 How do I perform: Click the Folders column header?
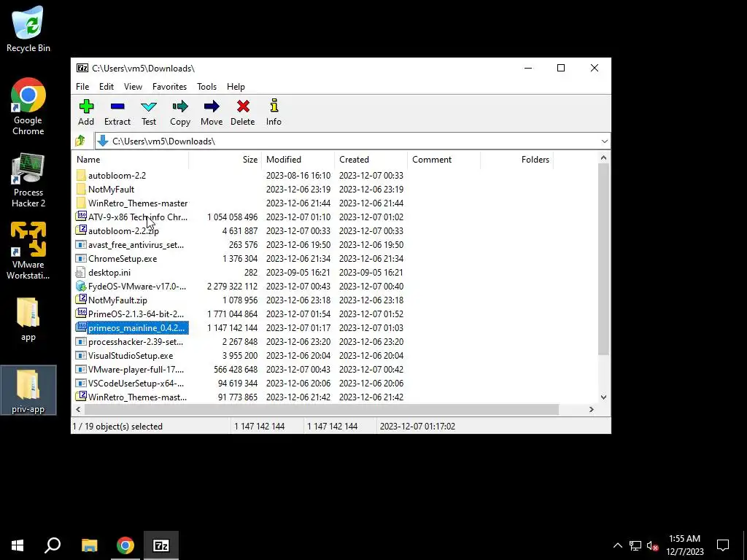click(x=517, y=160)
